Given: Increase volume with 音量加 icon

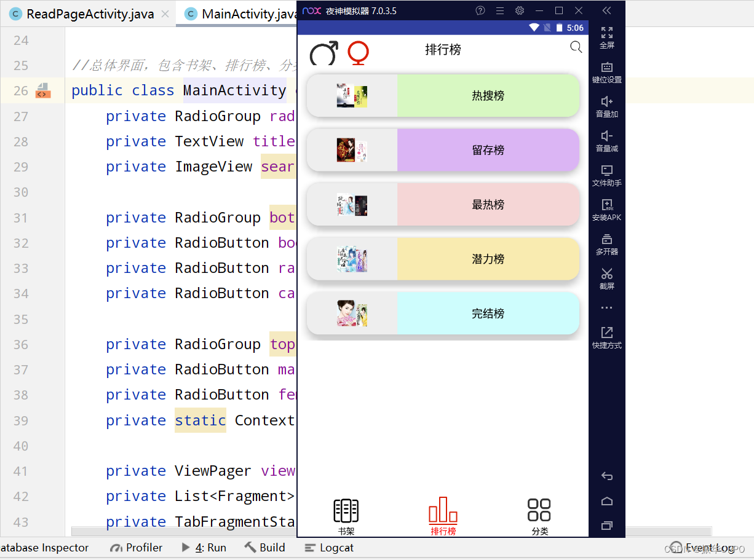Looking at the screenshot, I should tap(607, 106).
